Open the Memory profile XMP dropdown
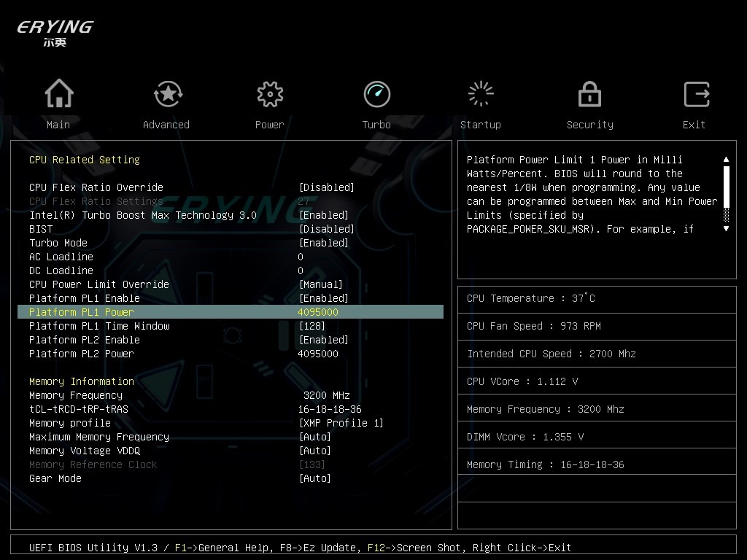Screen dimensions: 747x560 [341, 423]
